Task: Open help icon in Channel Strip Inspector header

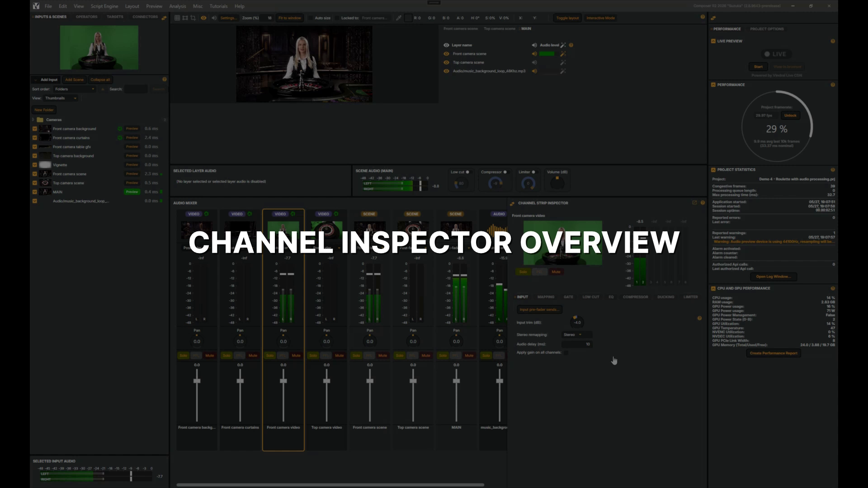Action: [703, 203]
